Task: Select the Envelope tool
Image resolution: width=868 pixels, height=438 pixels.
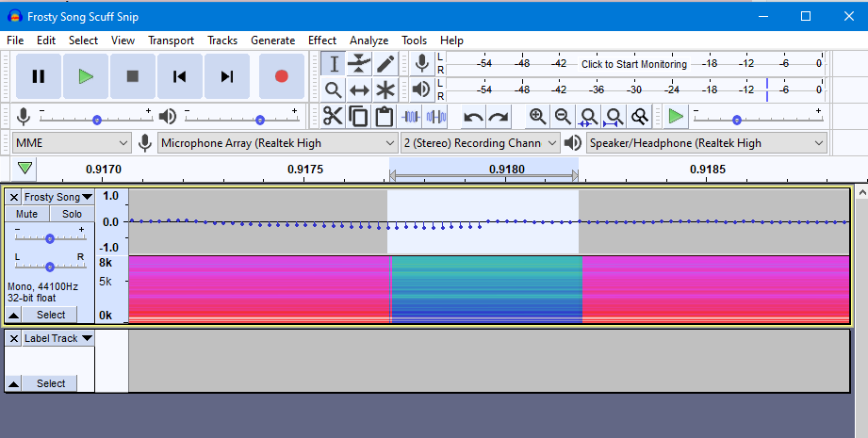Action: click(359, 64)
